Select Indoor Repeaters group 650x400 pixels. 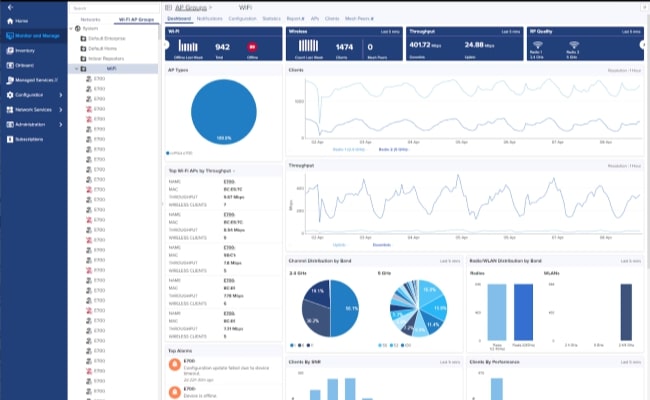[x=106, y=58]
